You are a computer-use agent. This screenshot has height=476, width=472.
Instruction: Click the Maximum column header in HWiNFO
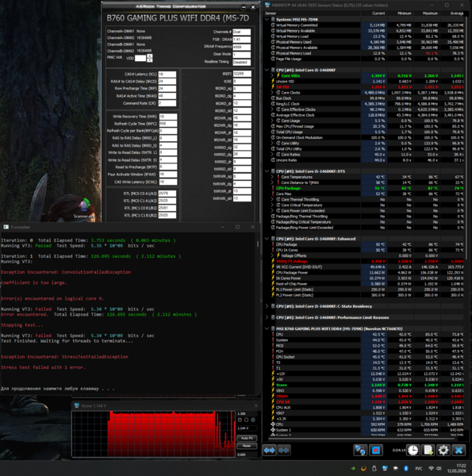[430, 13]
